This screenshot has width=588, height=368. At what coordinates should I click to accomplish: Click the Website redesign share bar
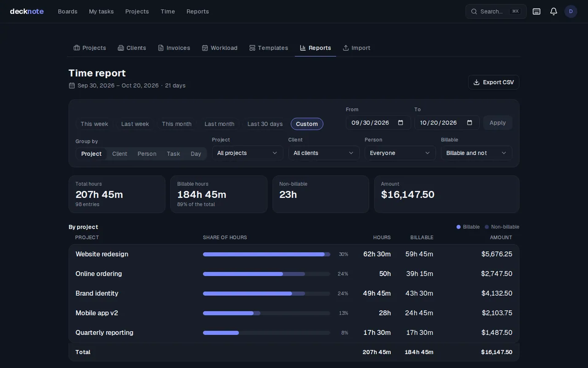click(266, 254)
